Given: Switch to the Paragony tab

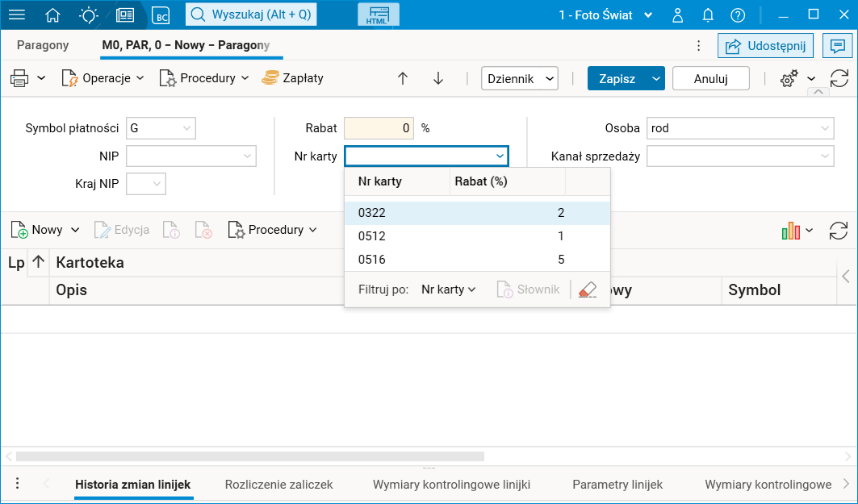Looking at the screenshot, I should [43, 45].
